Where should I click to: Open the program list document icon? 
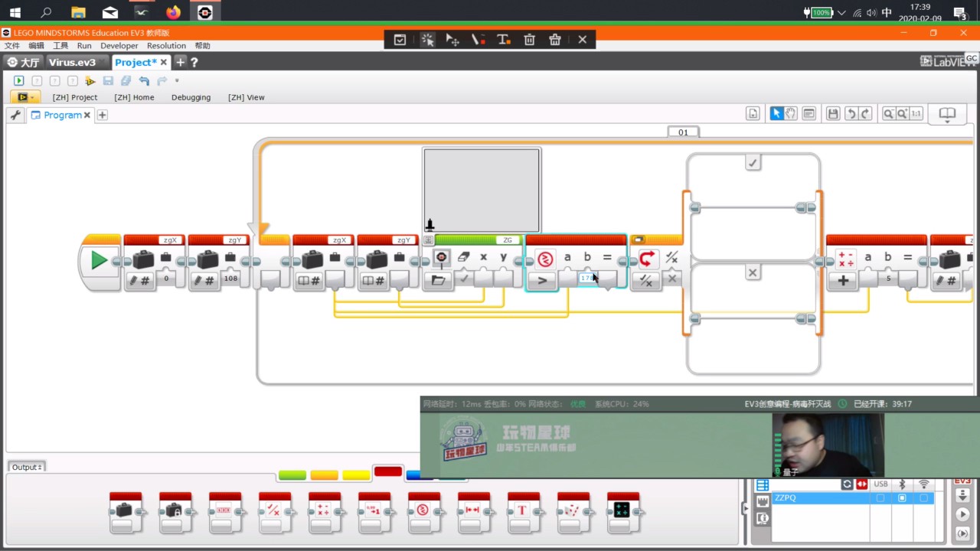753,113
